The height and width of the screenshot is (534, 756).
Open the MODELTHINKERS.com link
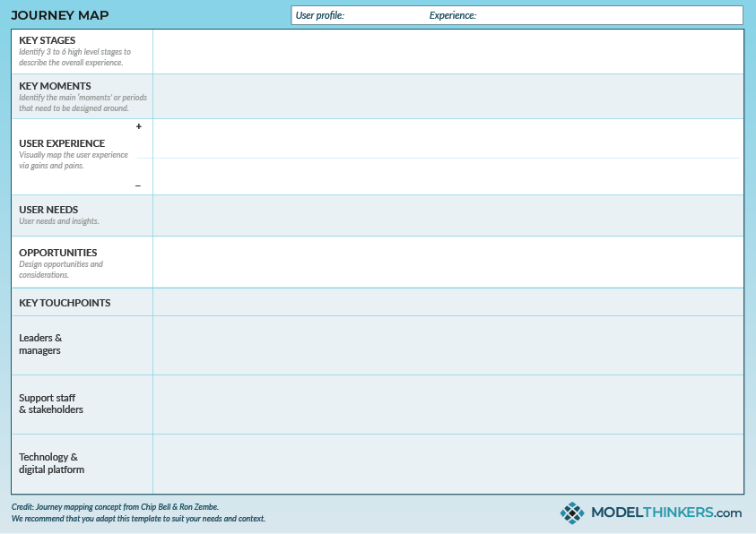(666, 512)
